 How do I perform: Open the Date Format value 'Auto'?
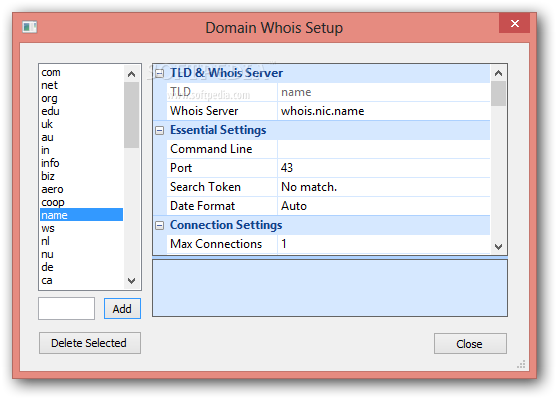(384, 206)
